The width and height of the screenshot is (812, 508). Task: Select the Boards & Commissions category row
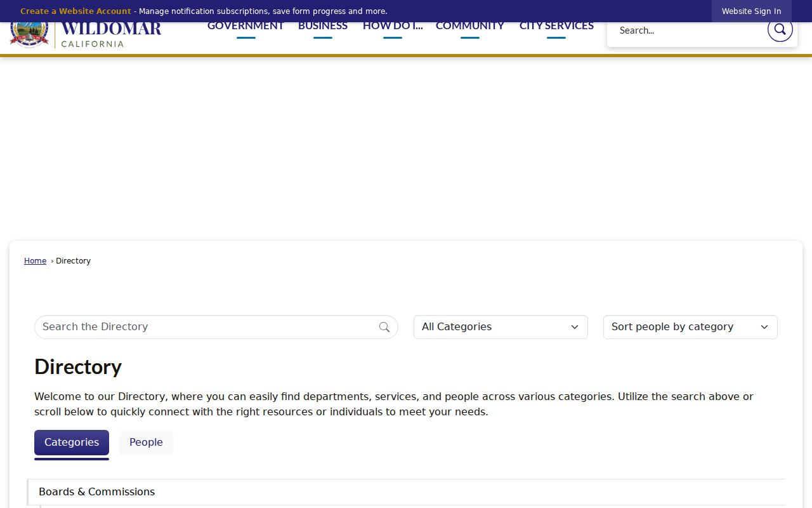[407, 492]
